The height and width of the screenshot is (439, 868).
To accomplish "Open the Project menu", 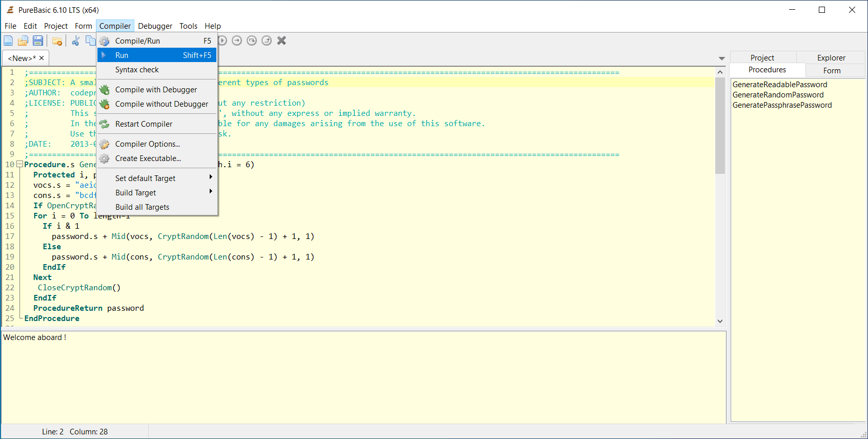I will coord(56,26).
